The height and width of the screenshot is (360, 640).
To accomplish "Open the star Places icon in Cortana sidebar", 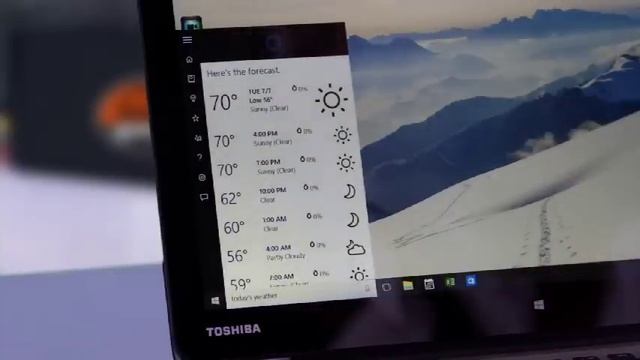I will [x=196, y=118].
